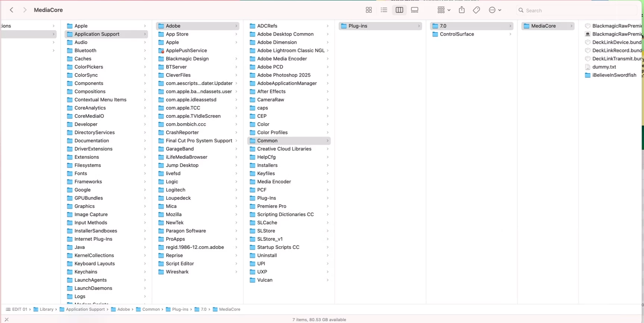
Task: Select the 7.0 folder
Action: pyautogui.click(x=472, y=26)
